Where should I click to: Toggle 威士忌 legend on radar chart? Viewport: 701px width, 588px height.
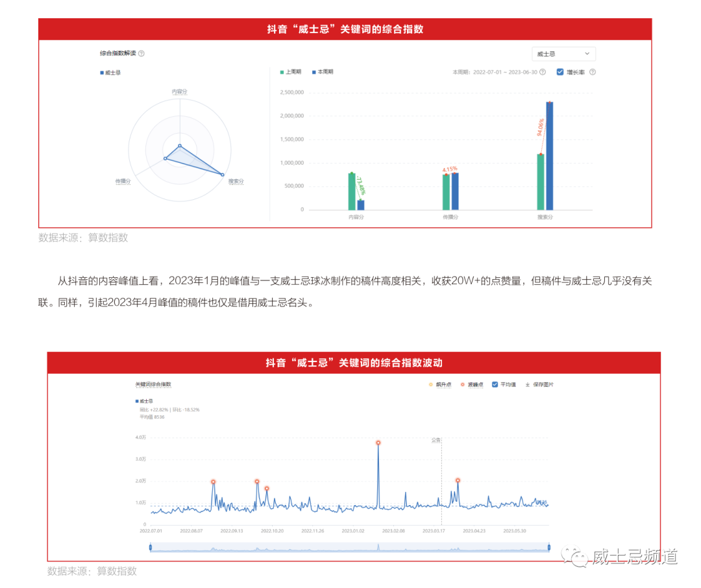pyautogui.click(x=110, y=73)
